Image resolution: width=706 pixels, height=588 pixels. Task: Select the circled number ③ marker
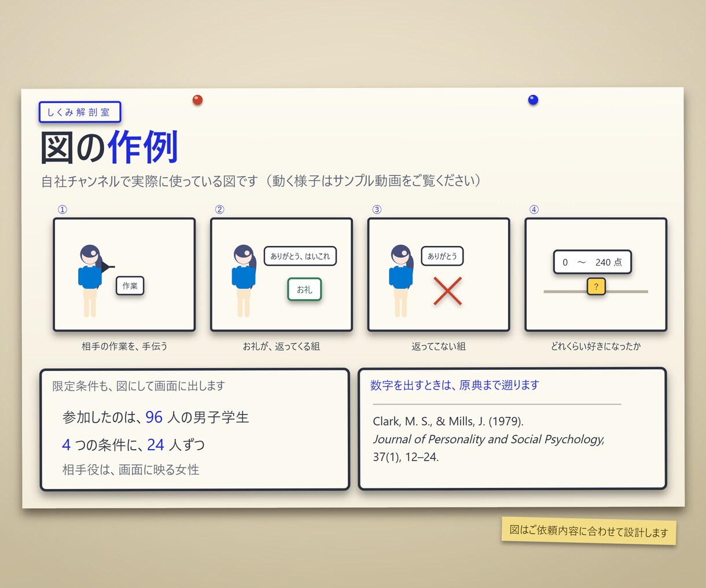377,210
